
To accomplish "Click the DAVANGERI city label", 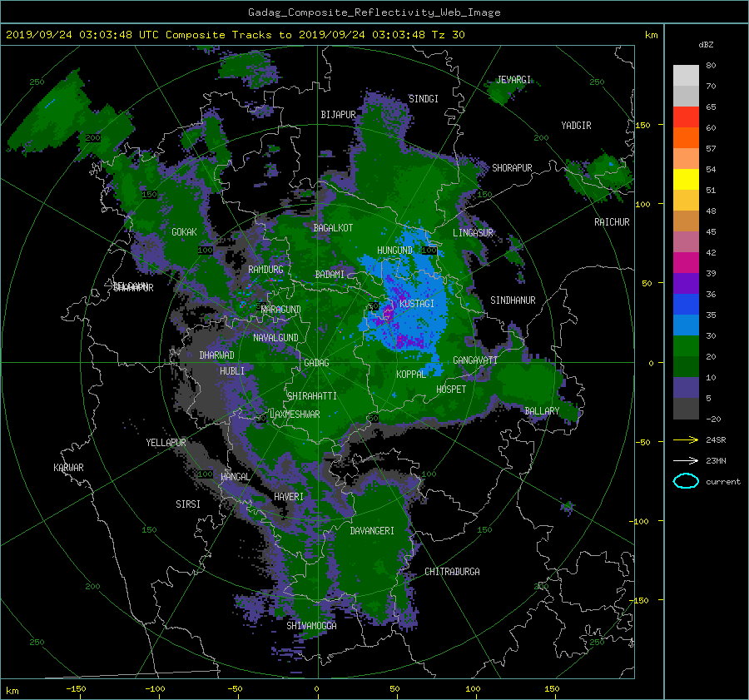I will pos(372,531).
